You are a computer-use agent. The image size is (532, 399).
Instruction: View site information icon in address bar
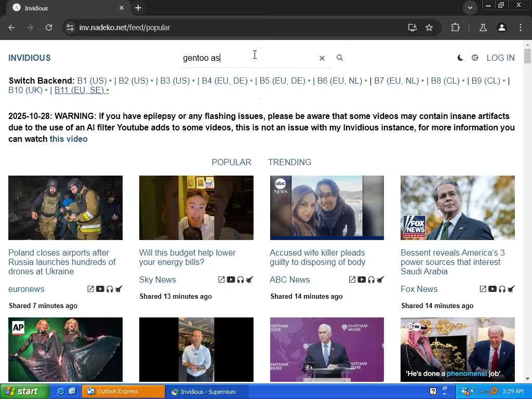[70, 28]
